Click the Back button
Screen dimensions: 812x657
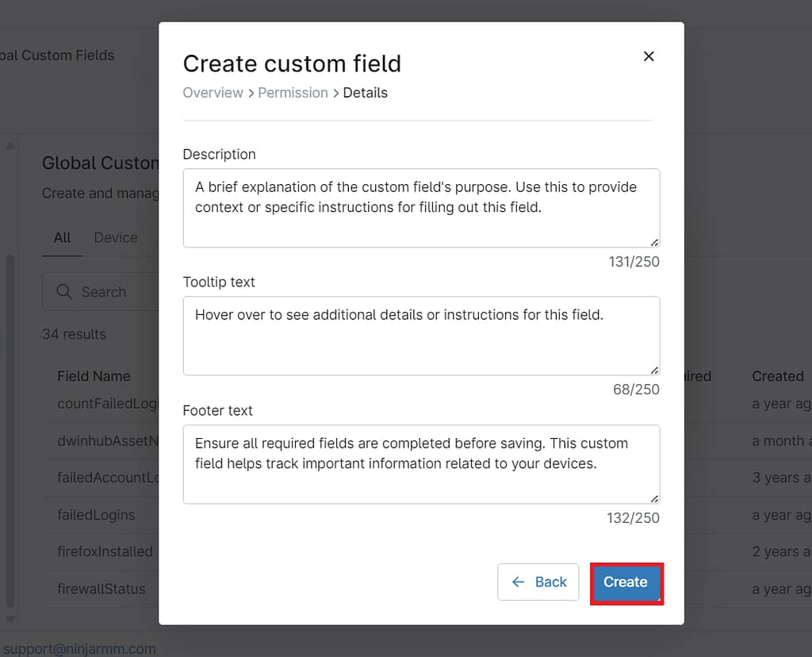[538, 582]
